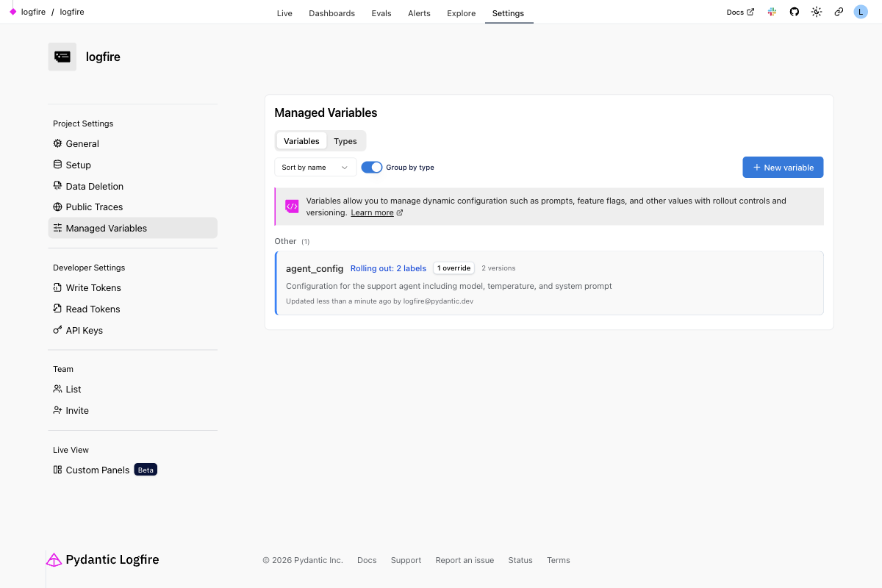Viewport: 882px width, 588px height.
Task: Open the user avatar menu
Action: (861, 12)
